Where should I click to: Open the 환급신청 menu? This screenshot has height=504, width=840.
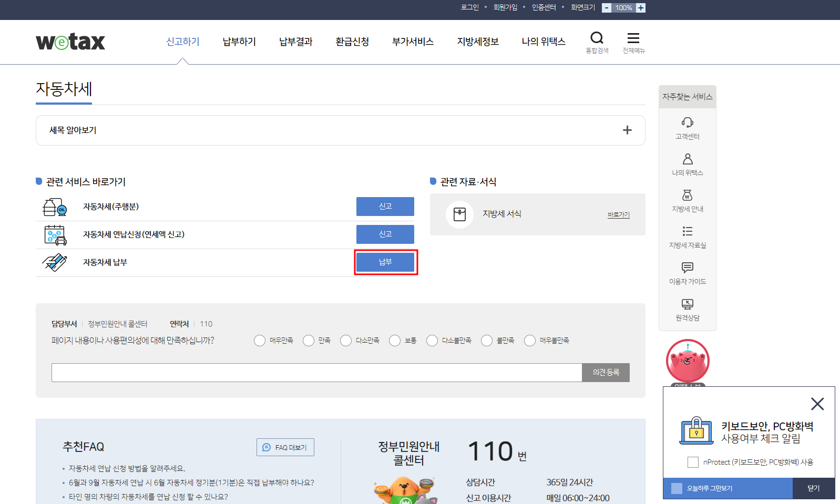point(352,42)
